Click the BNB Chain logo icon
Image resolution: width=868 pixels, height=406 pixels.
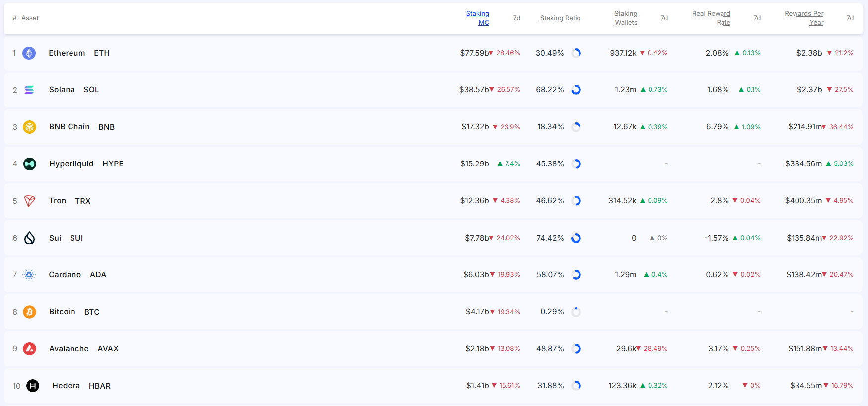30,127
